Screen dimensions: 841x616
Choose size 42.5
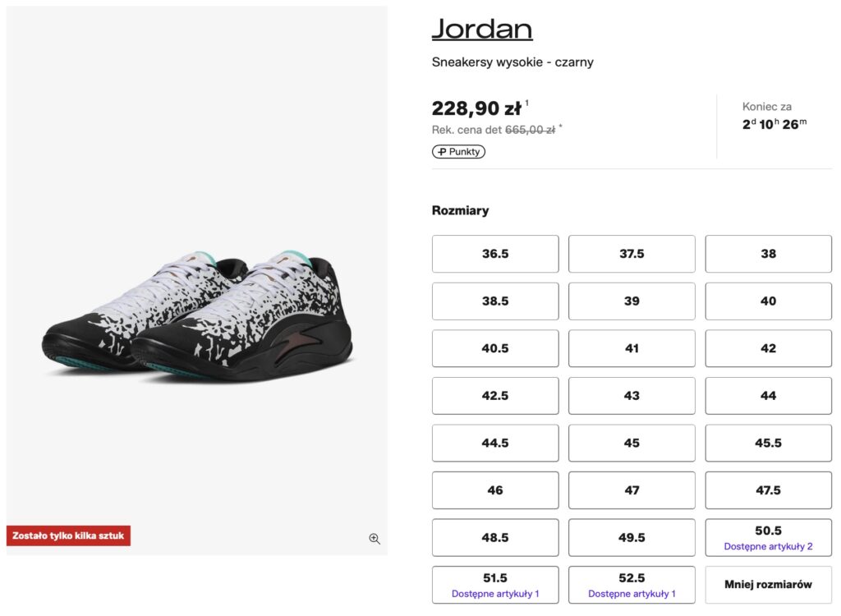coord(495,396)
